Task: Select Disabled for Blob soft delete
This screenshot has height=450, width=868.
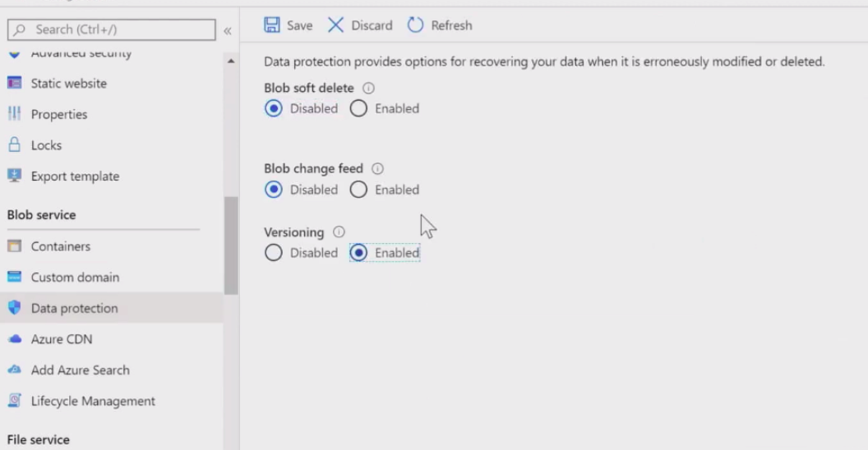Action: 274,108
